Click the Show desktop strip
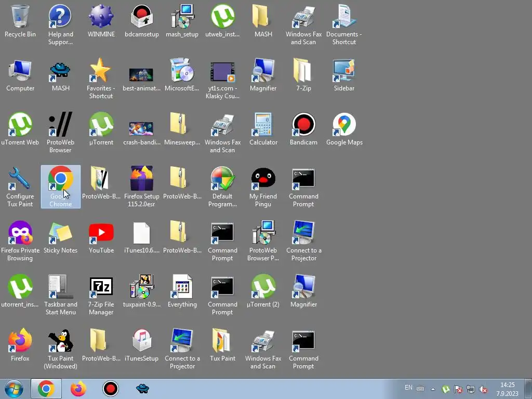The image size is (532, 399). tap(528, 389)
